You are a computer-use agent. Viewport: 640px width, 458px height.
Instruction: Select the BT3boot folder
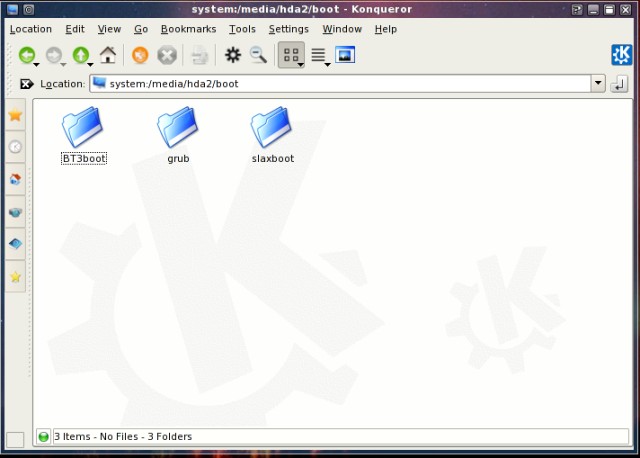pyautogui.click(x=83, y=135)
